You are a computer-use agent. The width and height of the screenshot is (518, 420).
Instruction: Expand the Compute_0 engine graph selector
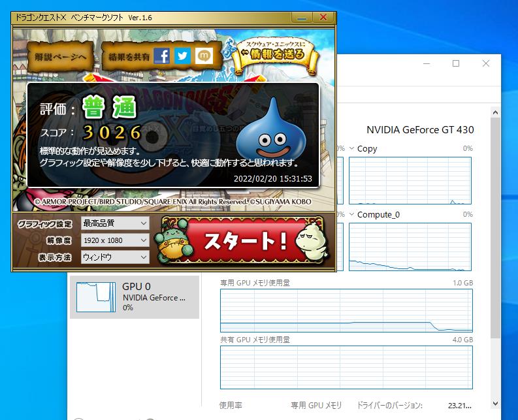(351, 214)
